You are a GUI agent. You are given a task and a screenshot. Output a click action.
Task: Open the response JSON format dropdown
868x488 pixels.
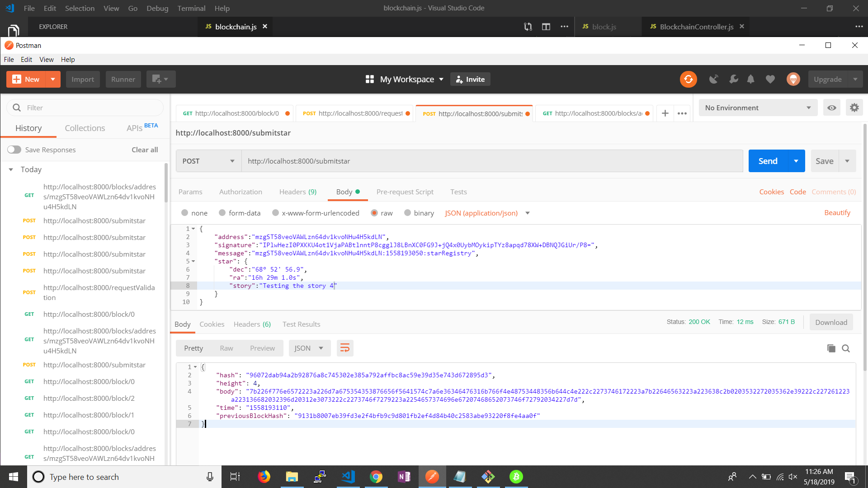click(x=309, y=348)
